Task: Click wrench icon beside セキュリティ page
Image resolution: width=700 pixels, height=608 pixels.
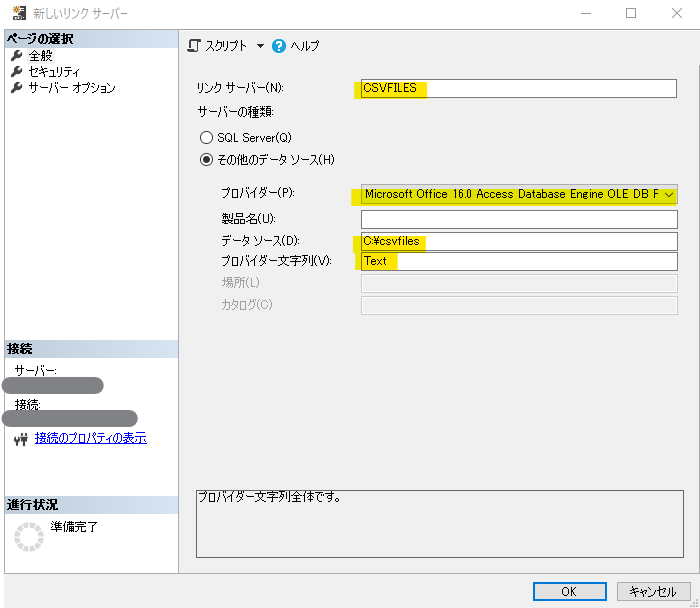Action: point(16,72)
